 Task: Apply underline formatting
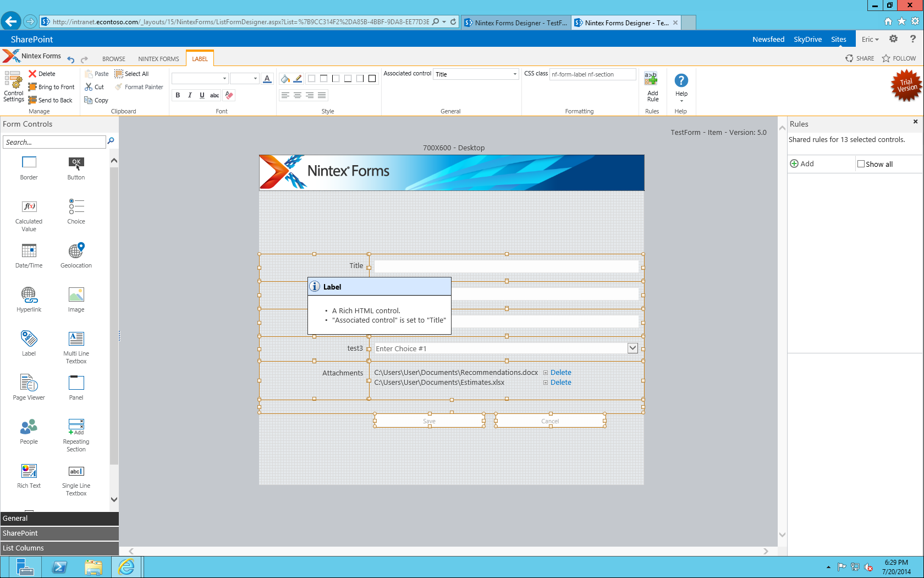coord(202,95)
